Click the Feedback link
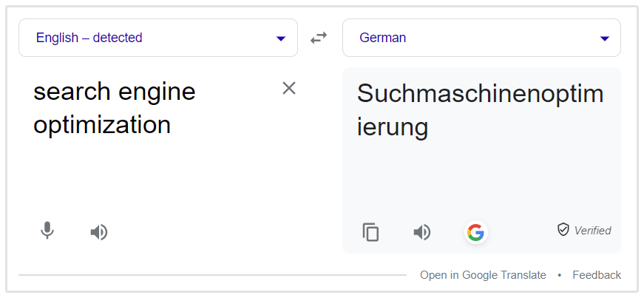Image resolution: width=644 pixels, height=298 pixels. [596, 275]
